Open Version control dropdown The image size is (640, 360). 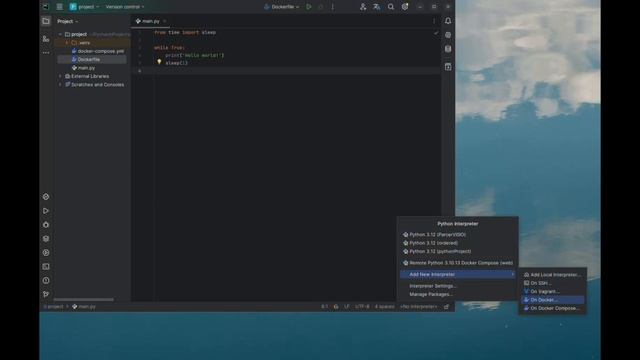125,7
